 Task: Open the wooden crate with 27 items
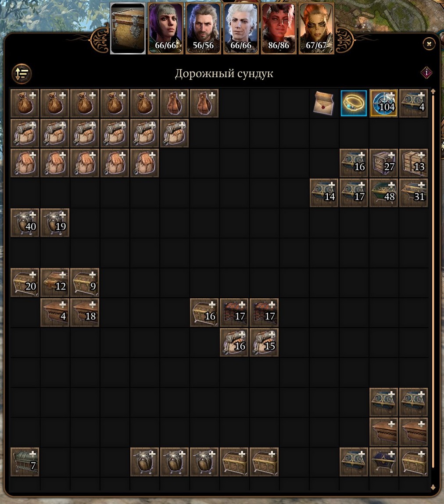pyautogui.click(x=383, y=163)
